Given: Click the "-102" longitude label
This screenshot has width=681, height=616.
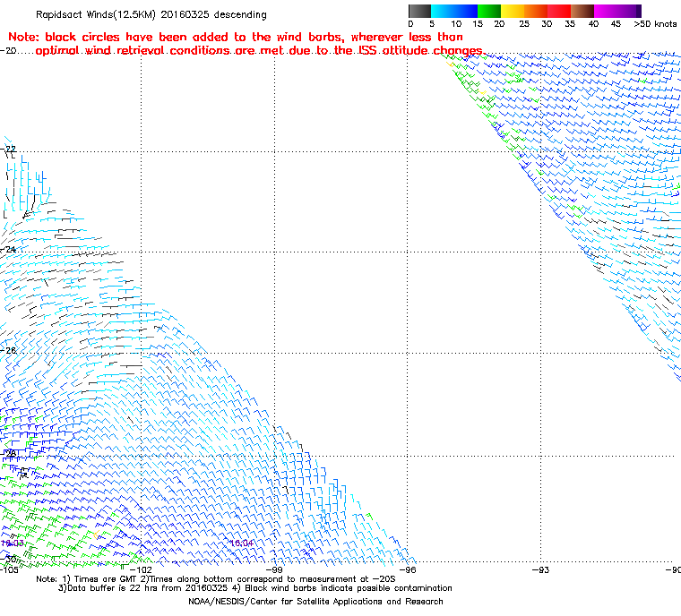Looking at the screenshot, I should click(142, 569).
